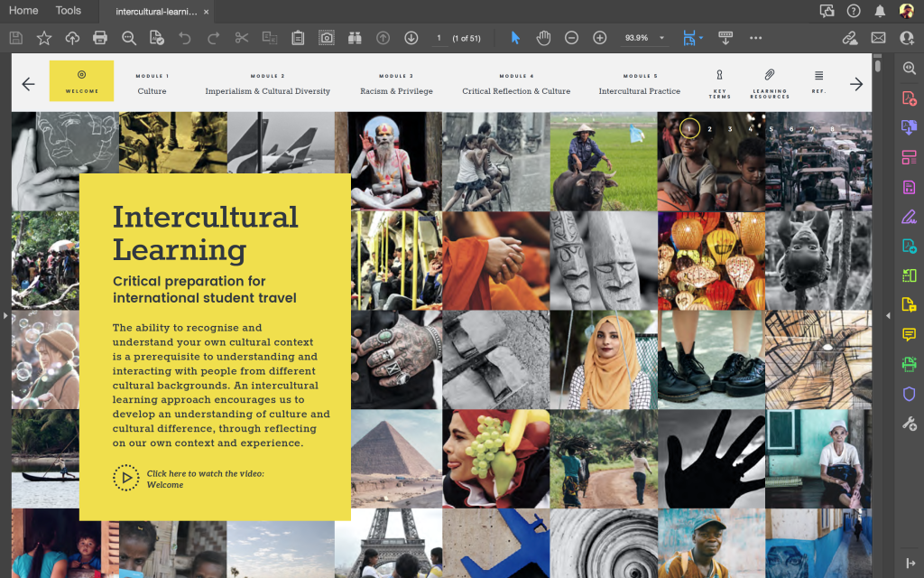924x578 pixels.
Task: Open the Comment tool in right sidebar
Action: (x=909, y=335)
